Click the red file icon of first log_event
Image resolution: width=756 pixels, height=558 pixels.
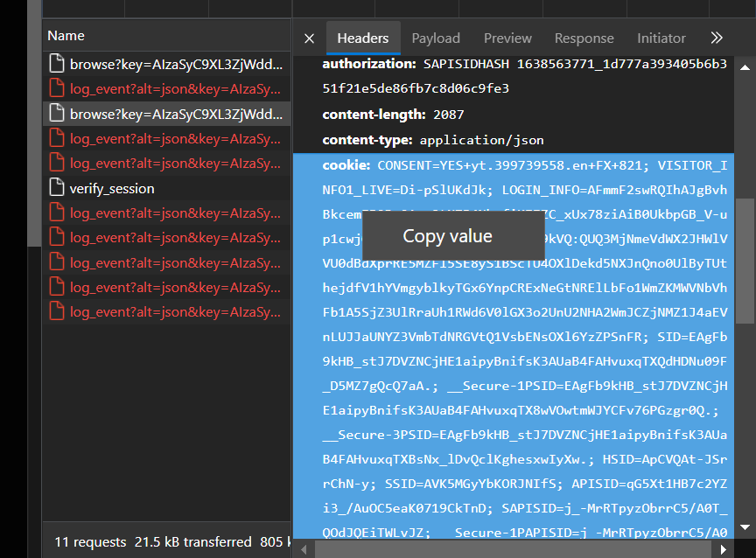pos(57,88)
